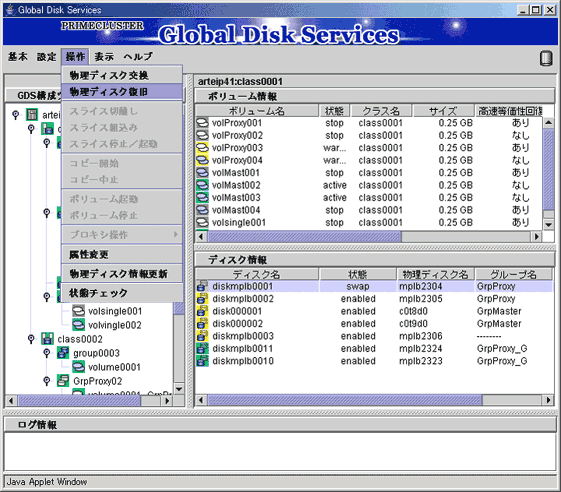Click the diskmplb0003 disk icon

tap(202, 336)
